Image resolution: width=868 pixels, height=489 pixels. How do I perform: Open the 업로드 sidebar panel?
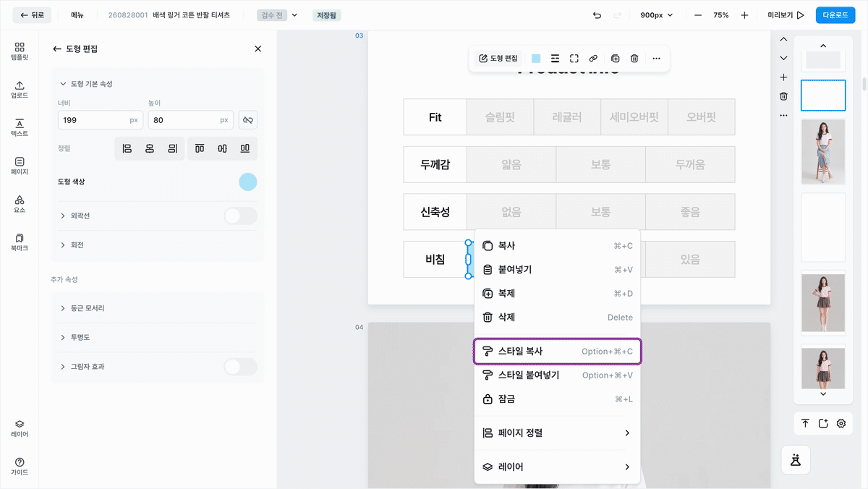20,89
